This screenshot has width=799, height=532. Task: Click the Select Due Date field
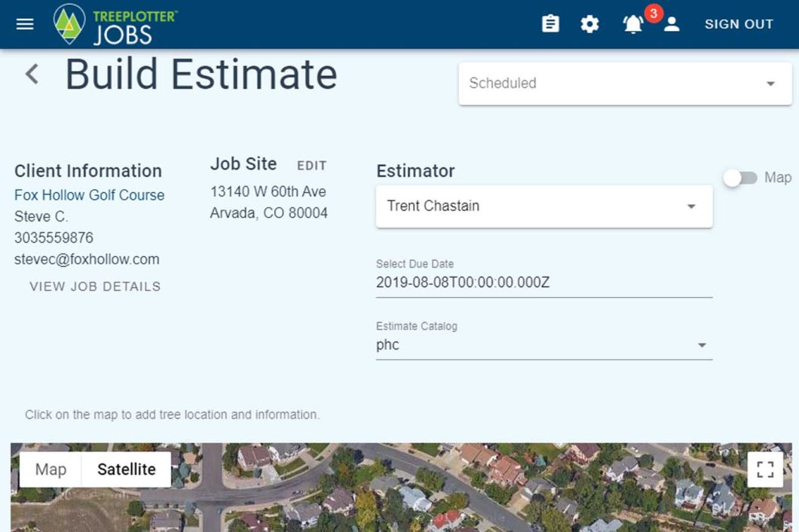[544, 283]
